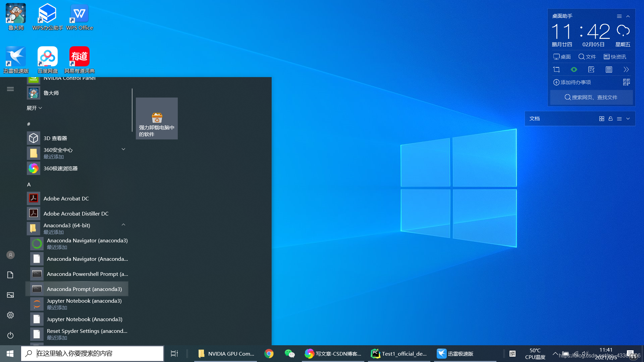Open the WPS办公助手 desktop shortcut
Viewport: 644px width, 362px height.
[47, 17]
